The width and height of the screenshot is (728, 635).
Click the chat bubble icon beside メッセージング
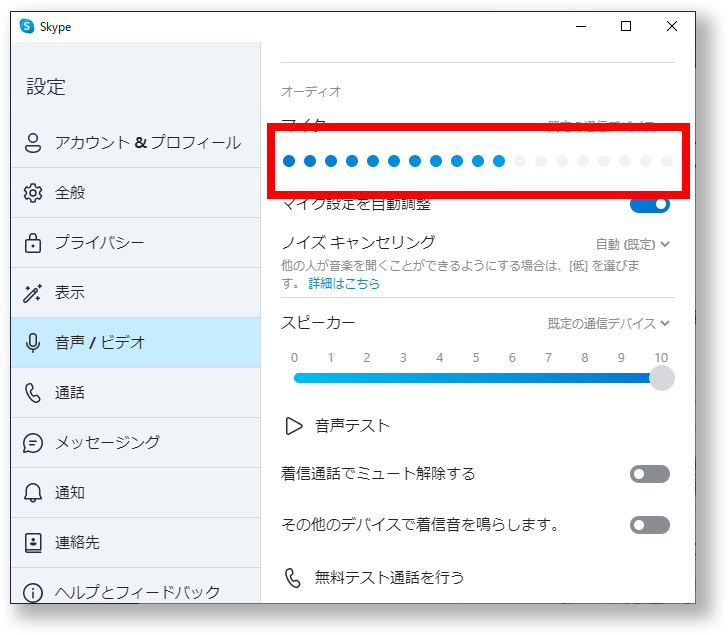click(32, 443)
